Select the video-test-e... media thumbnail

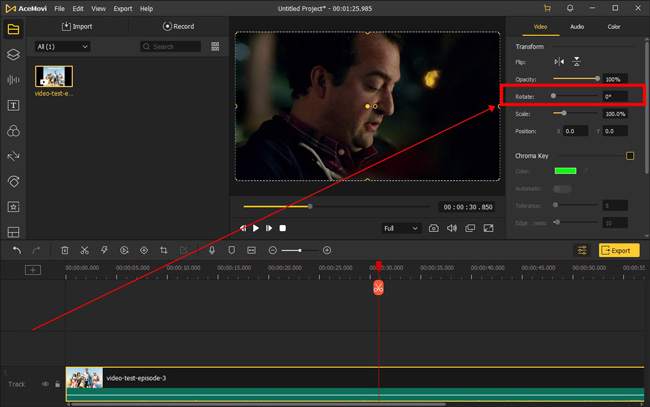54,76
